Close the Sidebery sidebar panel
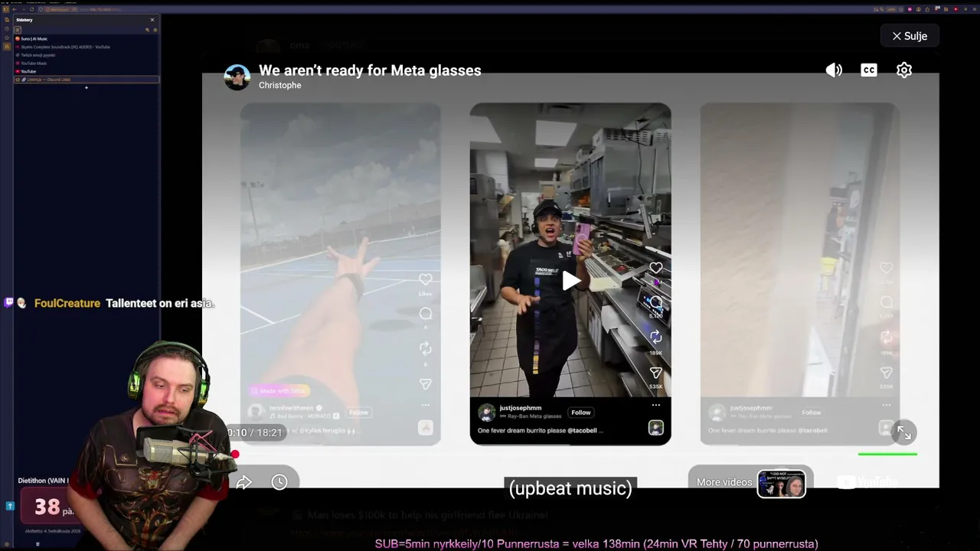980x551 pixels. click(152, 20)
